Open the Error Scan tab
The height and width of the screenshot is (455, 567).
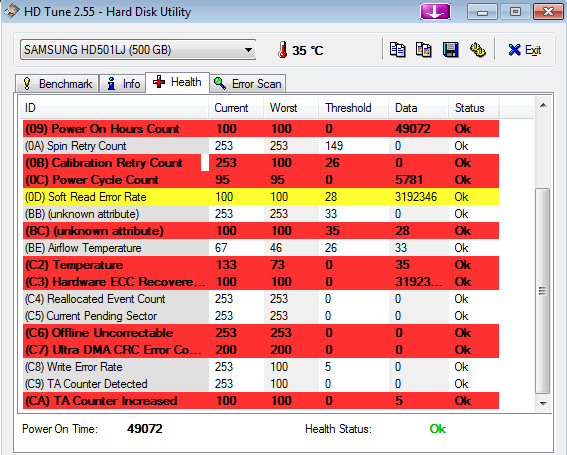click(248, 84)
